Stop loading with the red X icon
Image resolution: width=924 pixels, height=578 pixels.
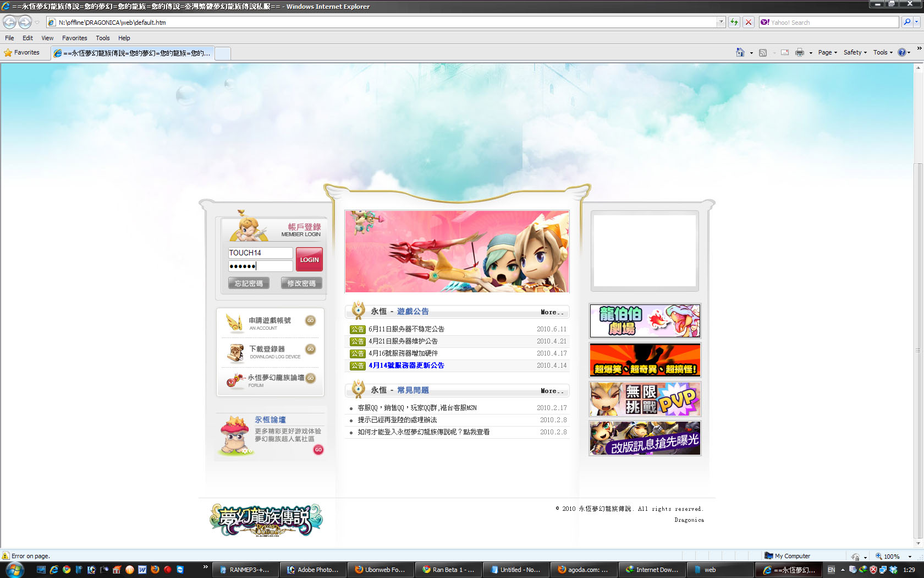point(748,22)
